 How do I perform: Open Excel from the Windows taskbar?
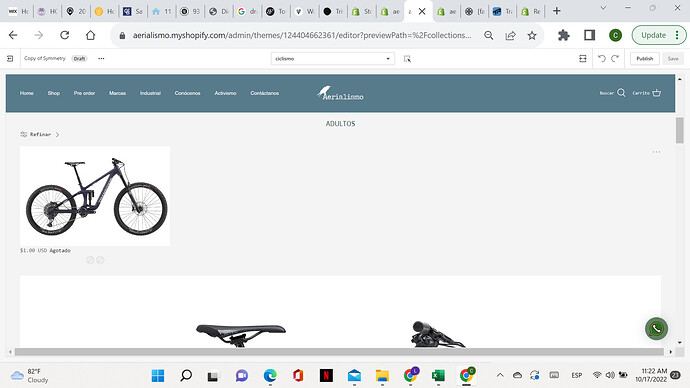point(438,375)
